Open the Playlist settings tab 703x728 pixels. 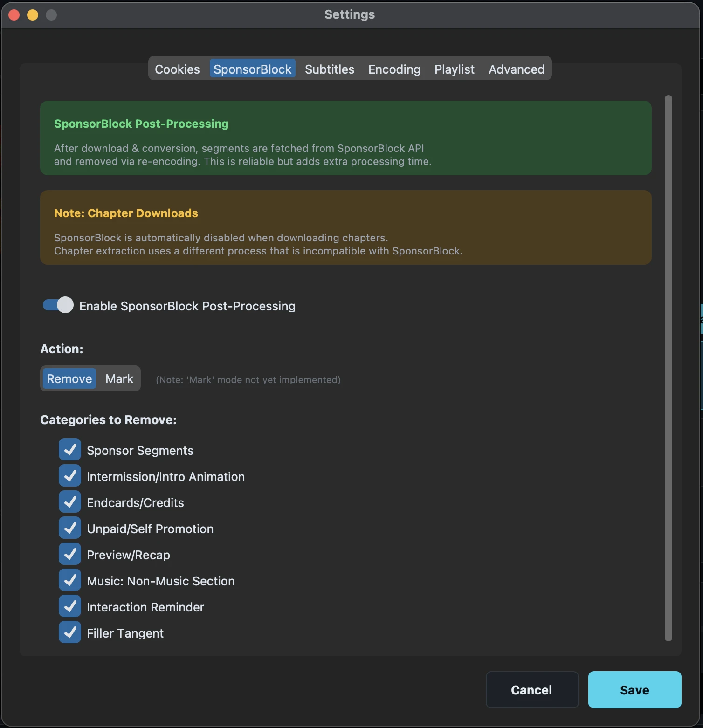pos(455,69)
